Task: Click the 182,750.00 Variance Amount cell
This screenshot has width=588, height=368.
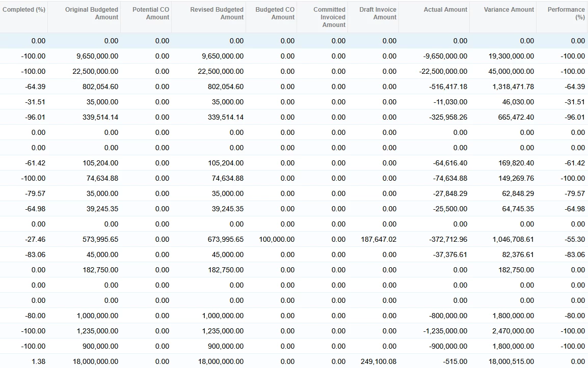Action: click(516, 270)
